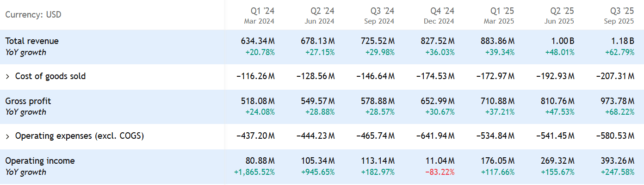Click Q3 '25 total revenue value 1.18 B

pos(622,41)
